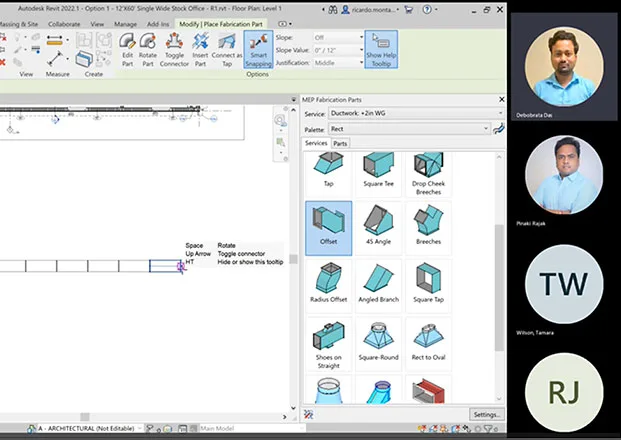Click the Settings... button
Image resolution: width=621 pixels, height=440 pixels.
[486, 414]
